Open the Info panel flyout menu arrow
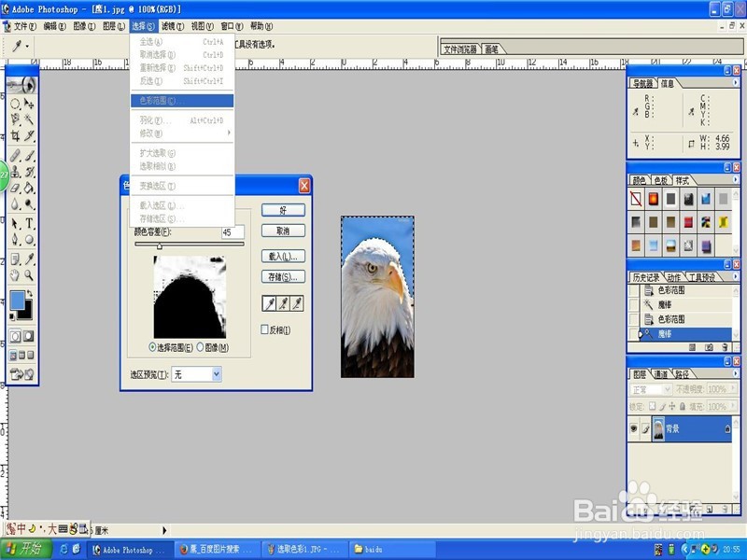The height and width of the screenshot is (560, 747). click(x=735, y=82)
